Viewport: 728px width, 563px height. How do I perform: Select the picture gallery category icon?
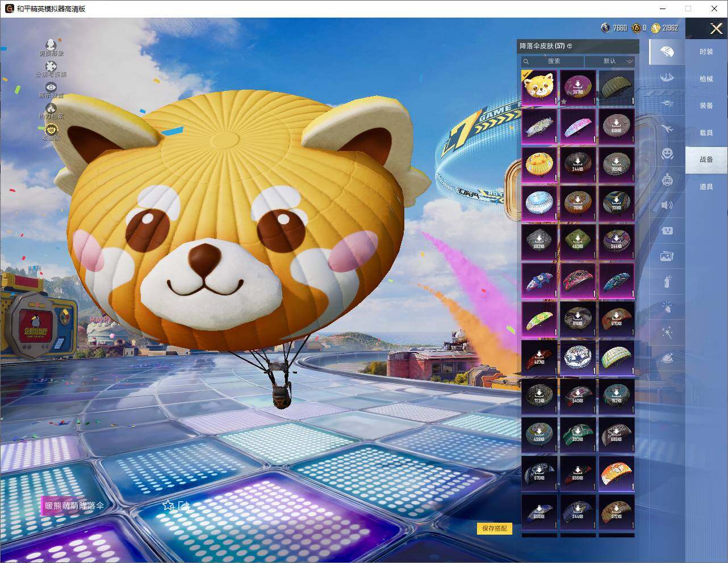point(667,257)
